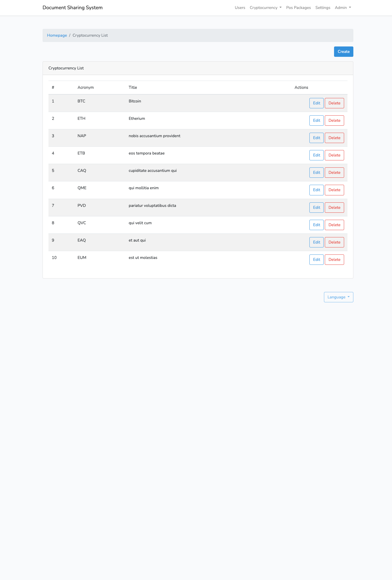Open the Cryptocurrency dropdown in navbar

[265, 8]
